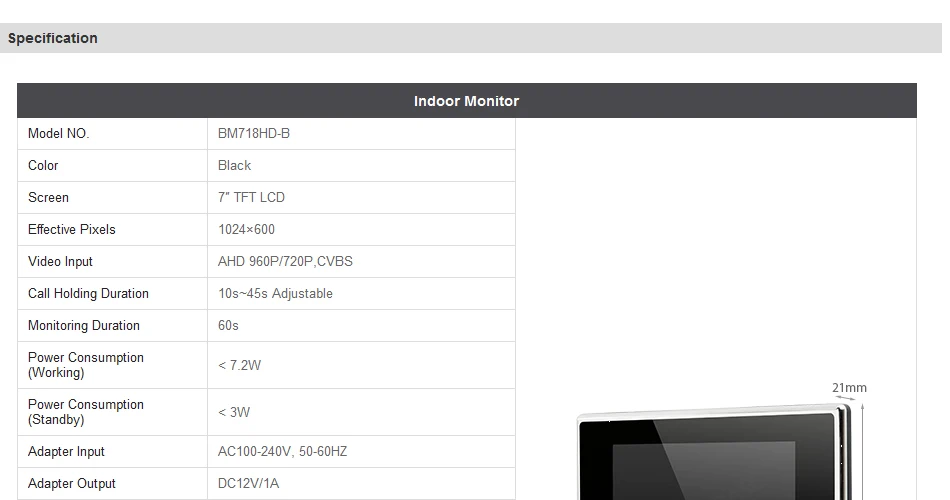Click the Black color value

tap(234, 165)
